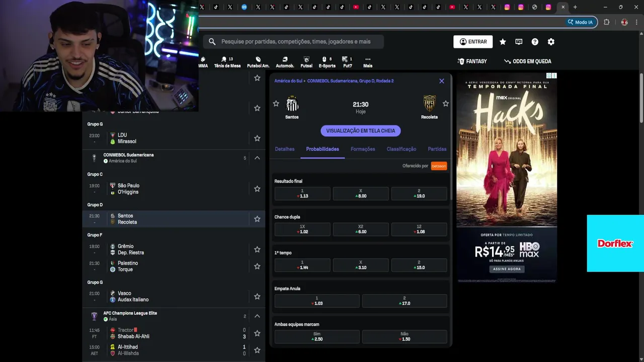
Task: Select Resultado final odd 1.13
Action: pyautogui.click(x=302, y=194)
